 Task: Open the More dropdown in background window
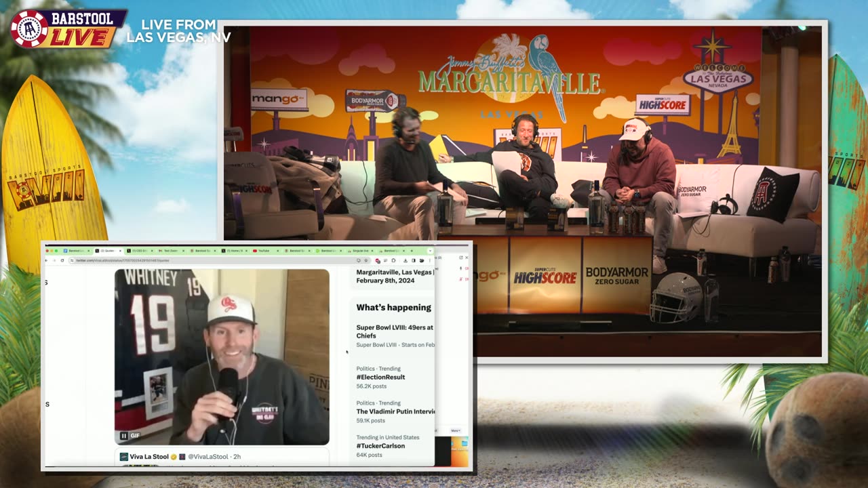click(456, 430)
